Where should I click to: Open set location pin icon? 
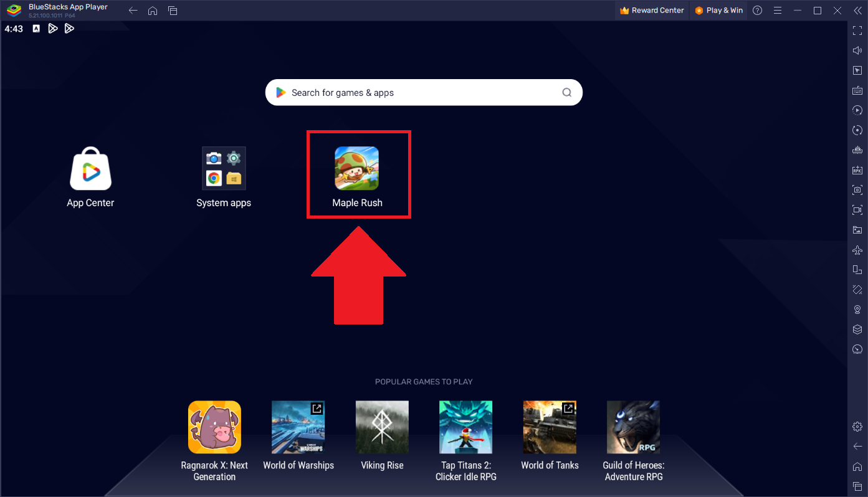tap(857, 310)
